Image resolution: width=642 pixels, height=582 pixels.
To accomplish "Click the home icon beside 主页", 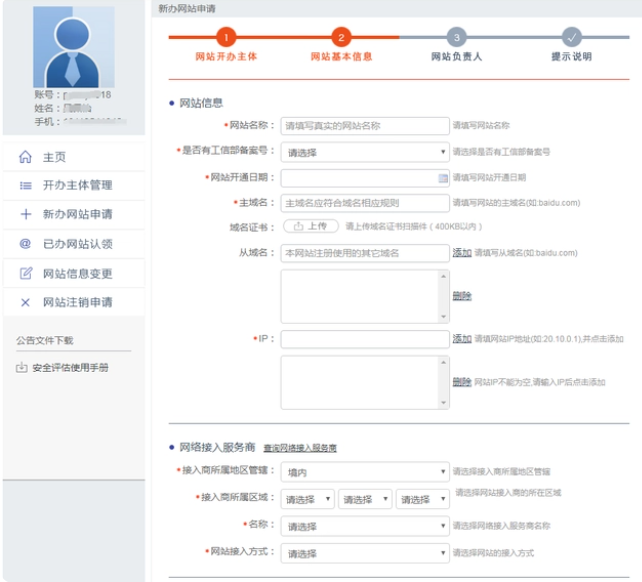I will coord(26,157).
